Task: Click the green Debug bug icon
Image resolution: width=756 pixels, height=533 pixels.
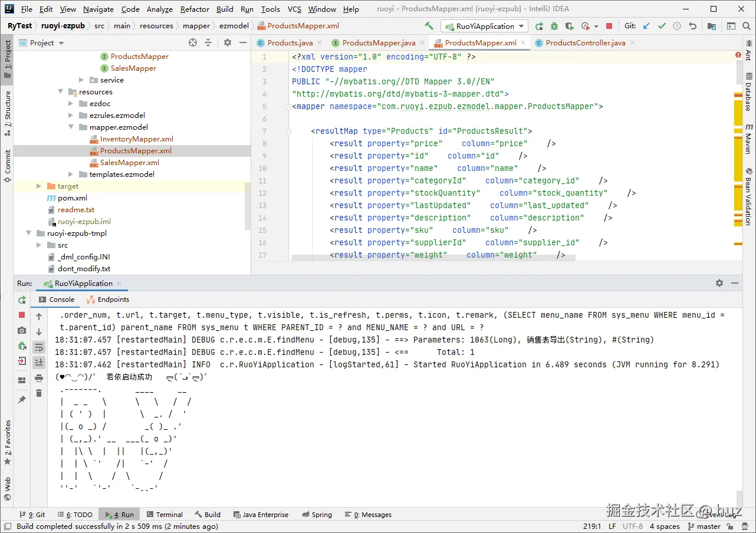Action: click(554, 26)
